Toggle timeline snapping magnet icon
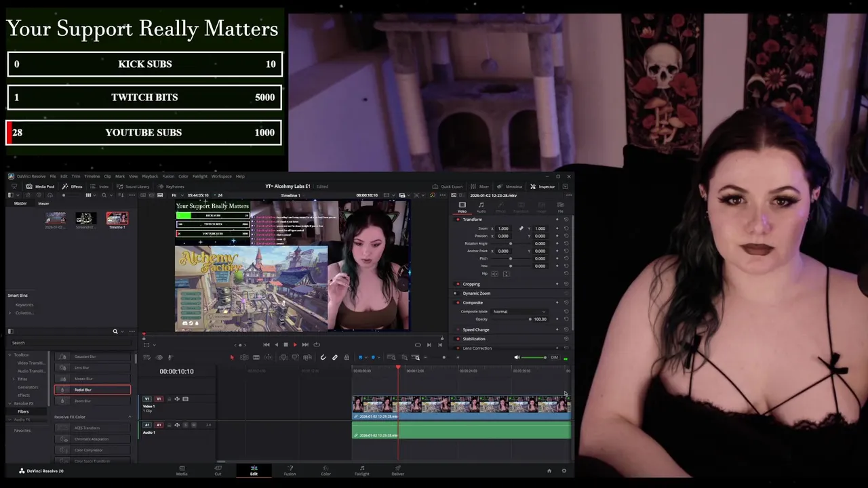This screenshot has width=868, height=488. tap(323, 357)
